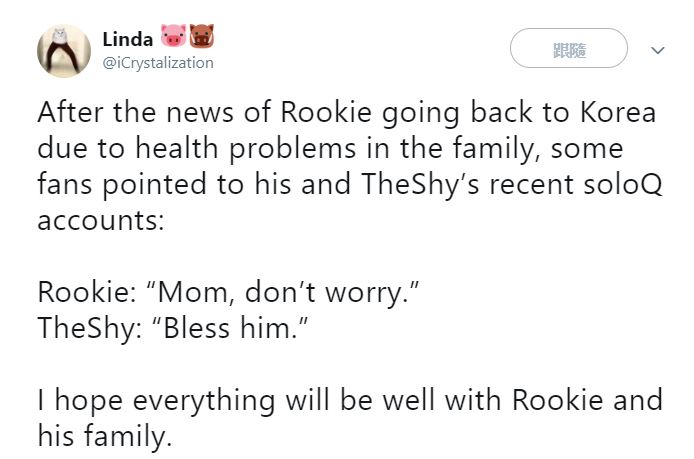This screenshot has height=459, width=694.
Task: Click "I hope everything" in the closing sentence
Action: [156, 401]
